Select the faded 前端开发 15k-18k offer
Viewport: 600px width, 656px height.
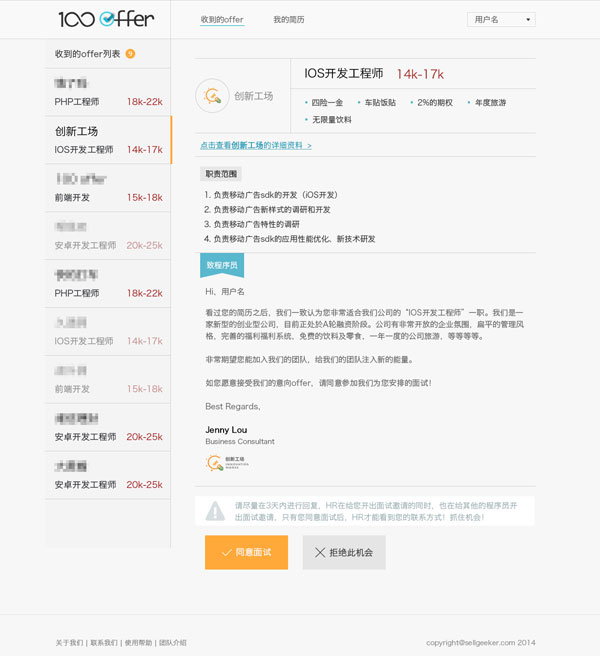pos(108,379)
